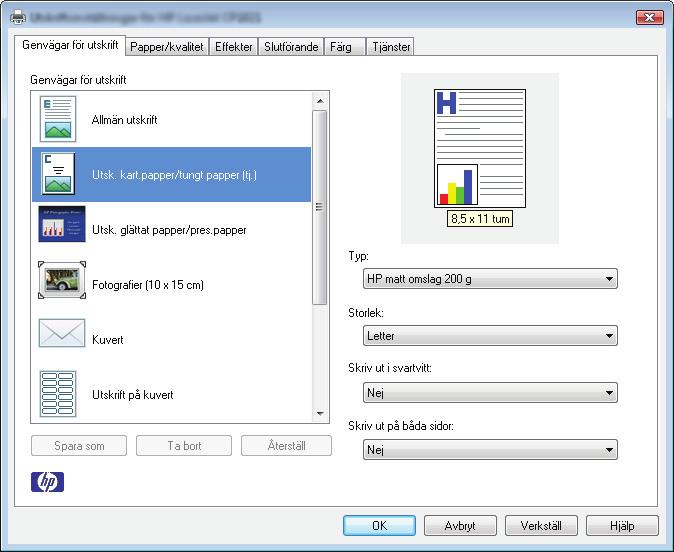Click the card stock/heavy paper shortcut icon

click(x=58, y=174)
